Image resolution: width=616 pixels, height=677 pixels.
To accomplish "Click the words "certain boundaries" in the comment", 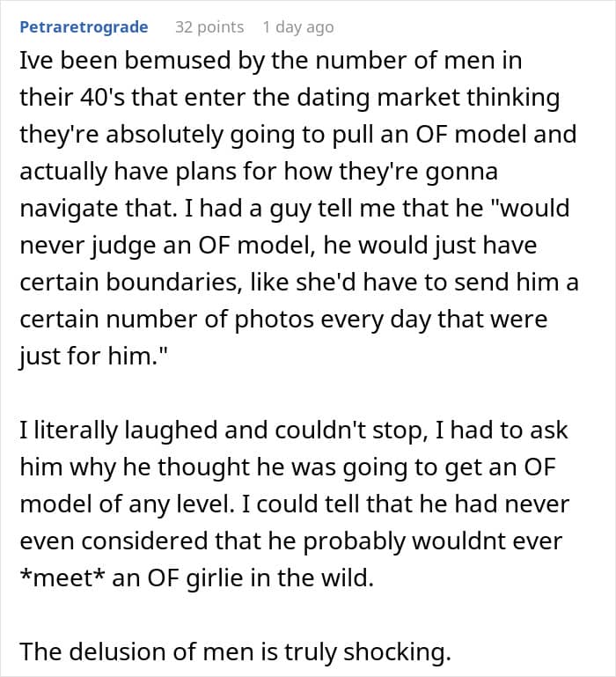I will [130, 282].
